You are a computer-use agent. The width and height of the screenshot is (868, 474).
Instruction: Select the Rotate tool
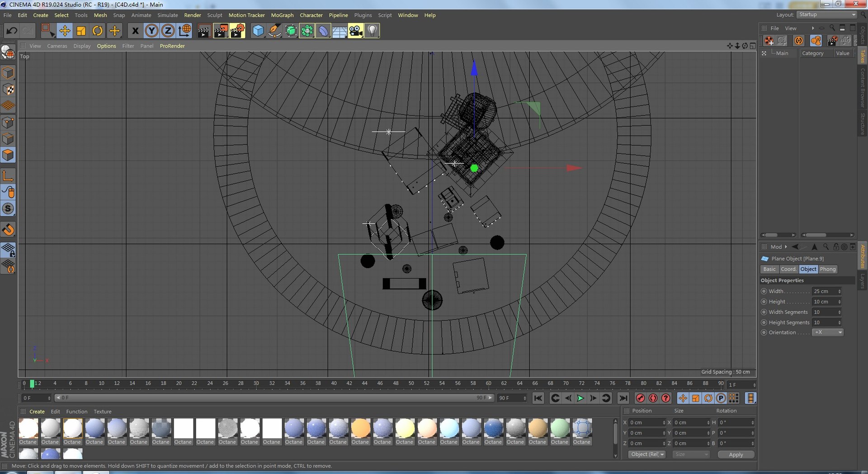tap(98, 31)
